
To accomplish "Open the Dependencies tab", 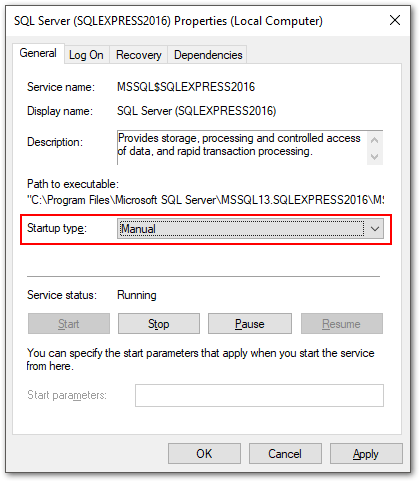I will tap(208, 55).
